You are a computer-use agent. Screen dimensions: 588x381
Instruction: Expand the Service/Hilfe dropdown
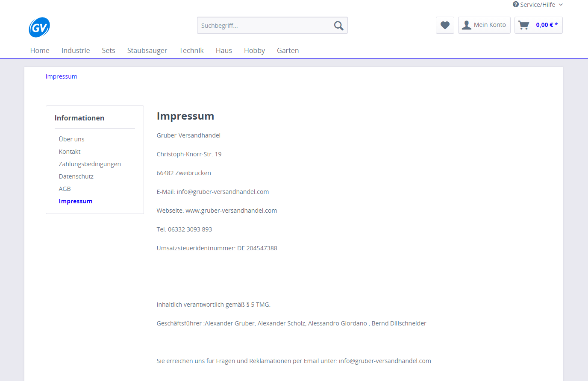pyautogui.click(x=538, y=5)
